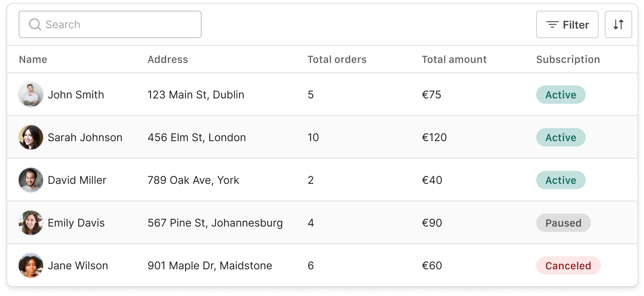
Task: Click Emily Davis's Paused status badge
Action: click(x=563, y=223)
